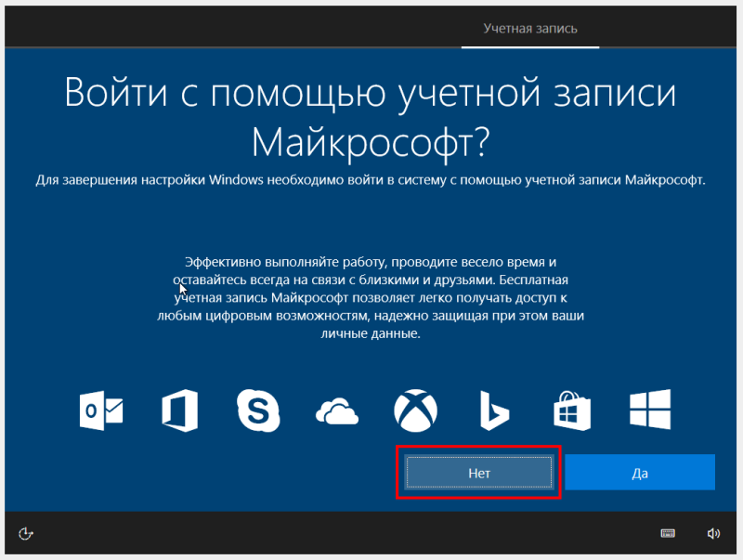Click the OneDrive cloud icon
Screen dimensions: 743x560
[x=337, y=411]
